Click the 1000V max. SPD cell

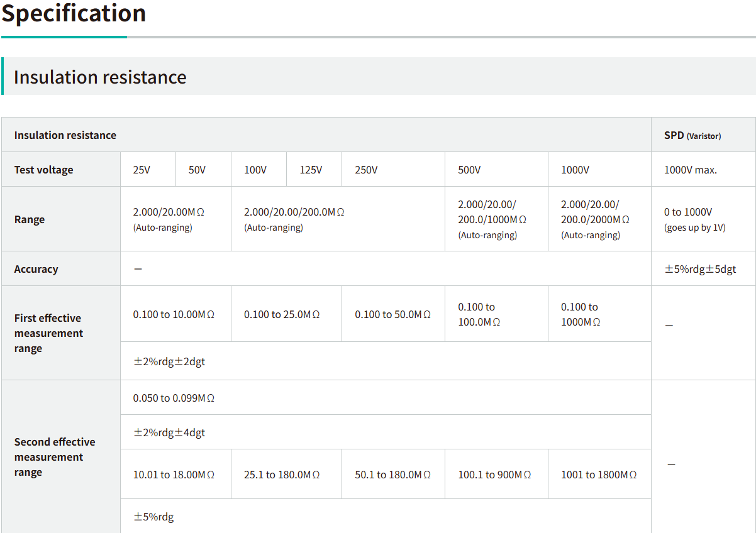point(690,170)
